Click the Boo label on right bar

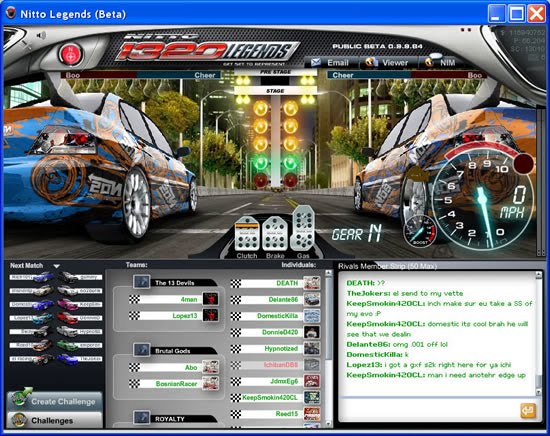474,75
